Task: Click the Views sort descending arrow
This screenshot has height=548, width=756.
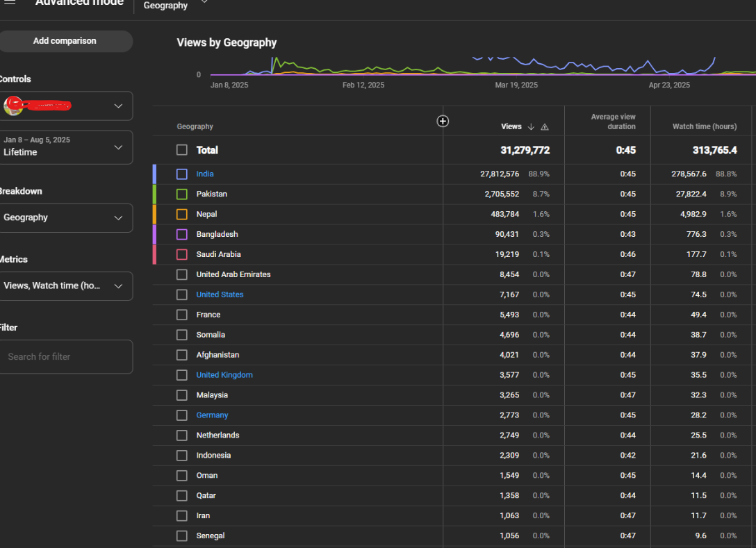Action: coord(531,127)
